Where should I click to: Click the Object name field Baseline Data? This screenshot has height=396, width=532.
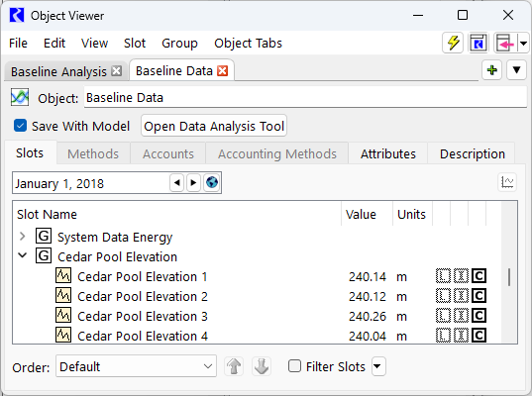click(x=305, y=98)
